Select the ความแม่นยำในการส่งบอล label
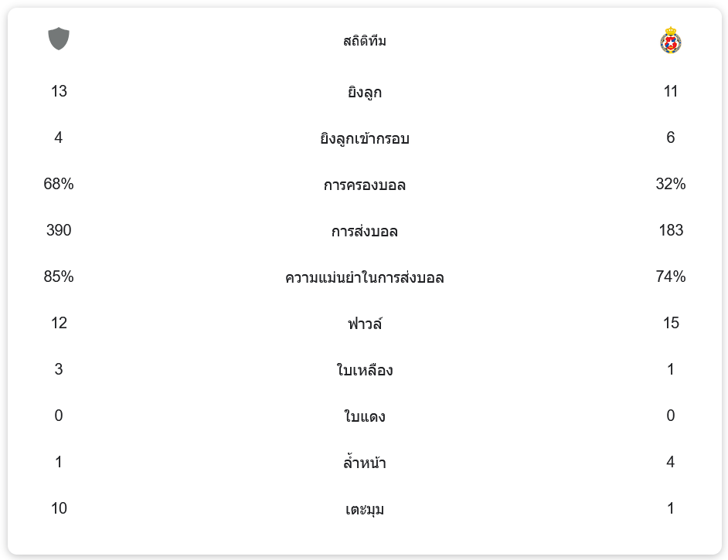The height and width of the screenshot is (560, 728). [365, 278]
